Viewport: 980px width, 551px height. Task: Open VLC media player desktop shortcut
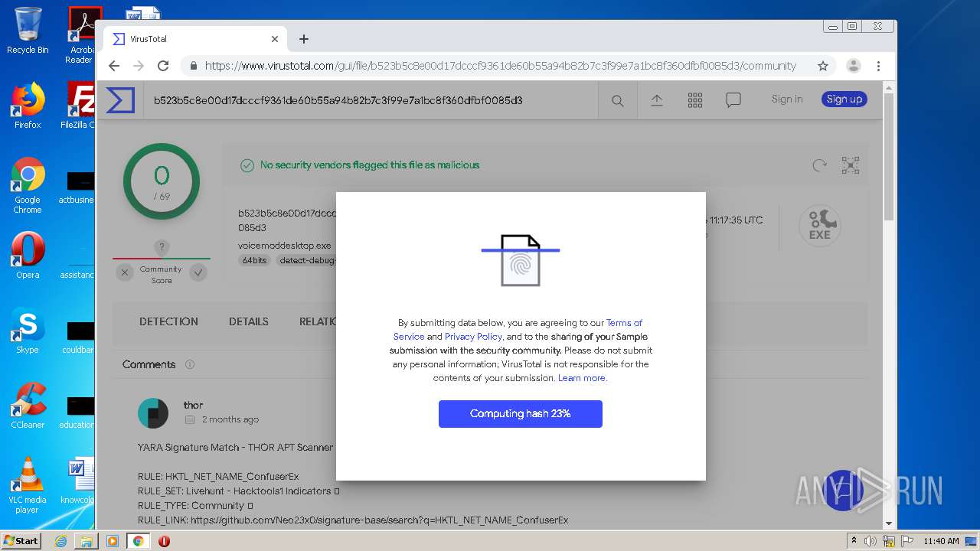coord(28,485)
